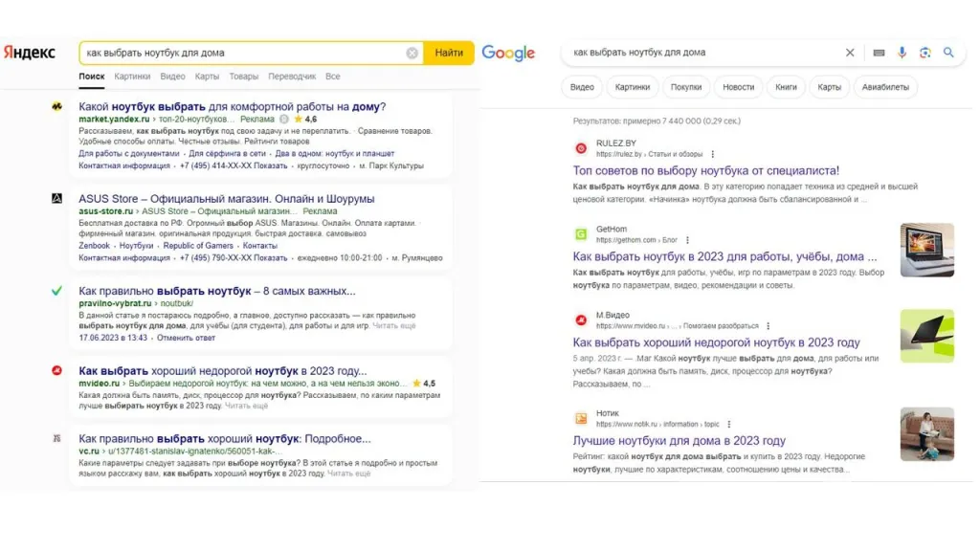Click ASUS favicon beside ASUS Store result
980x551 pixels.
click(x=56, y=198)
